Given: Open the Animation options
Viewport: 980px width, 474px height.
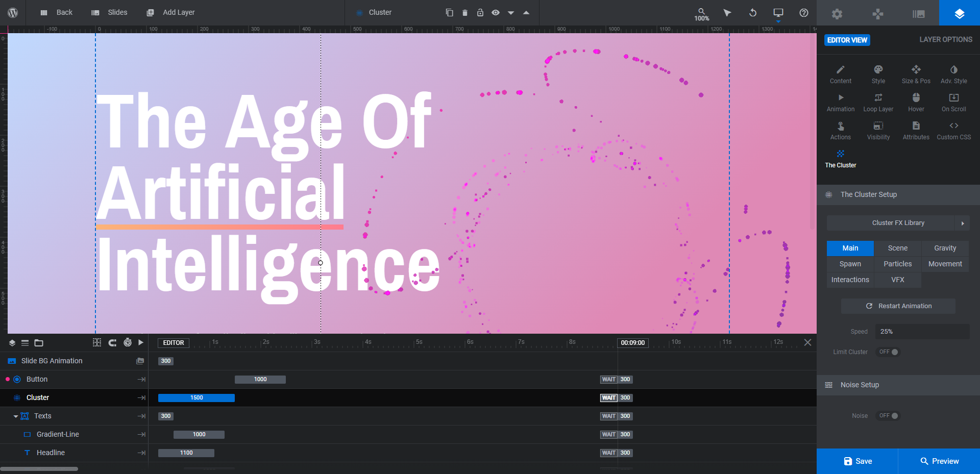Looking at the screenshot, I should pyautogui.click(x=841, y=103).
